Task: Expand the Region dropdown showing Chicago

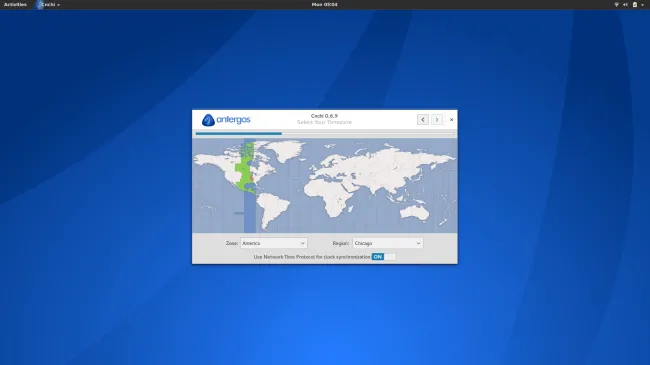Action: (388, 243)
